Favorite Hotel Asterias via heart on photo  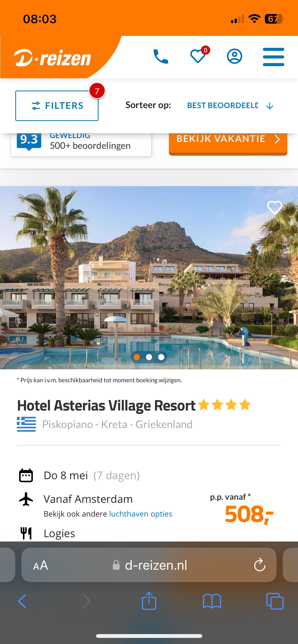point(274,207)
